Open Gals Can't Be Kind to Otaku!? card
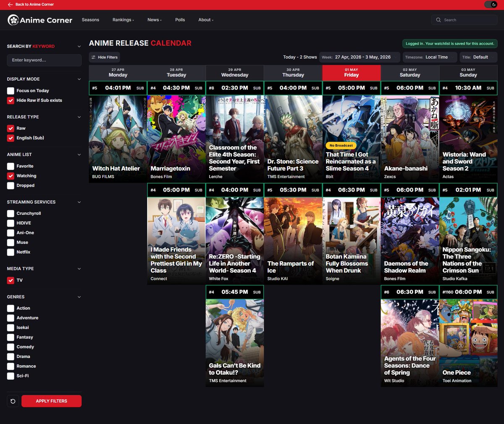The width and height of the screenshot is (504, 424). coord(235,343)
